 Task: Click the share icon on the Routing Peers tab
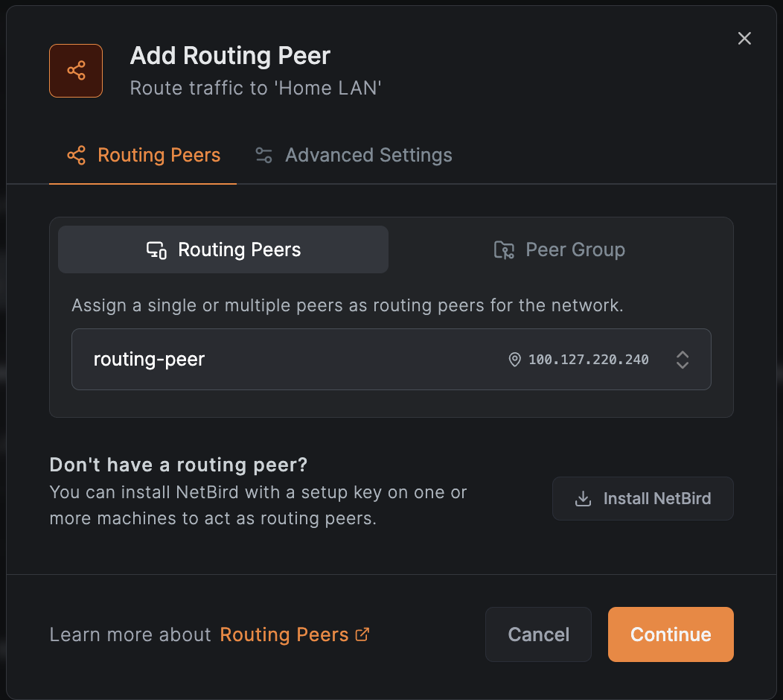coord(76,156)
